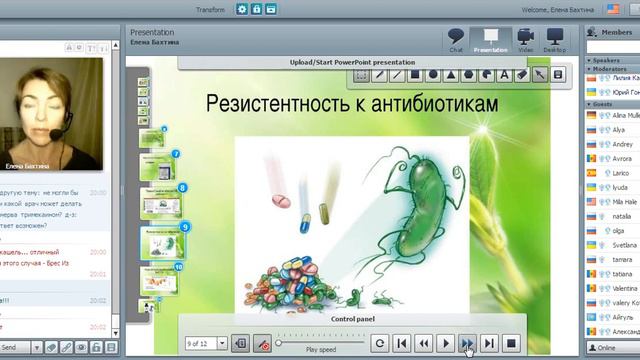The image size is (640, 360).
Task: Click the chat save diskette icon
Action: click(111, 347)
